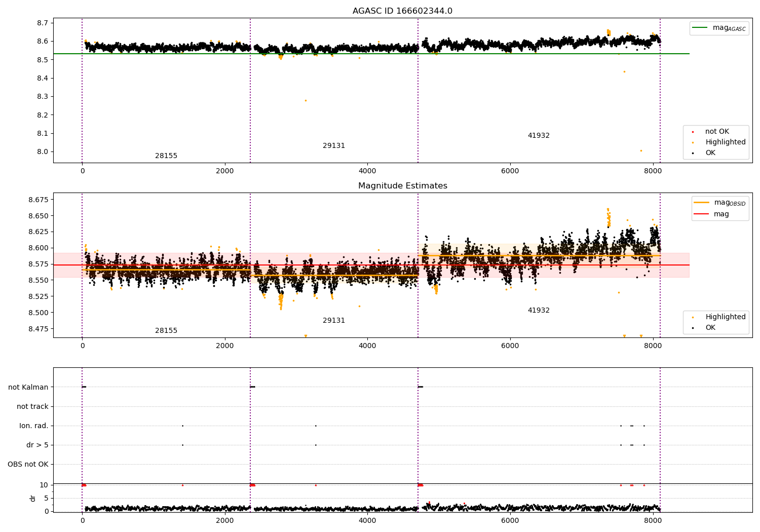Click the 8.0 tick in AGASC ID plot

coord(43,151)
